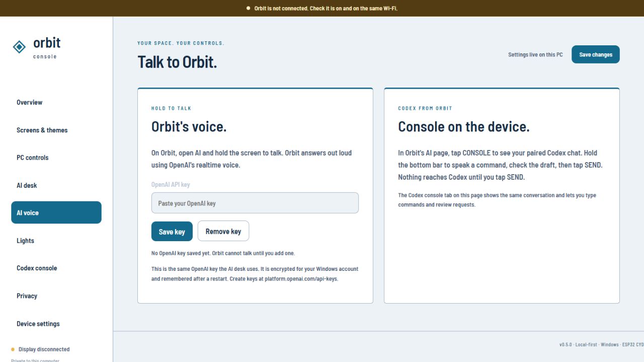
Task: Go to Device settings
Action: pos(56,324)
